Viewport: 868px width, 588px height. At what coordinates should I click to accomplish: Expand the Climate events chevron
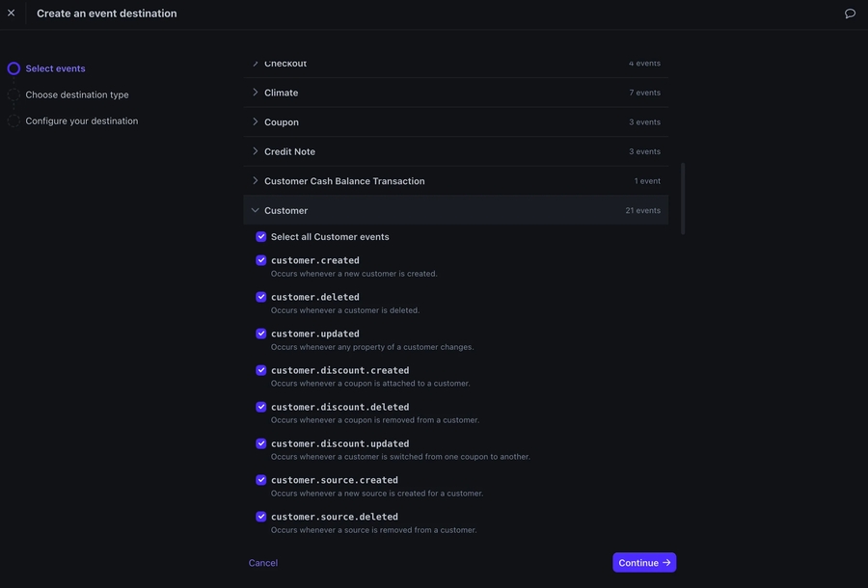[256, 93]
